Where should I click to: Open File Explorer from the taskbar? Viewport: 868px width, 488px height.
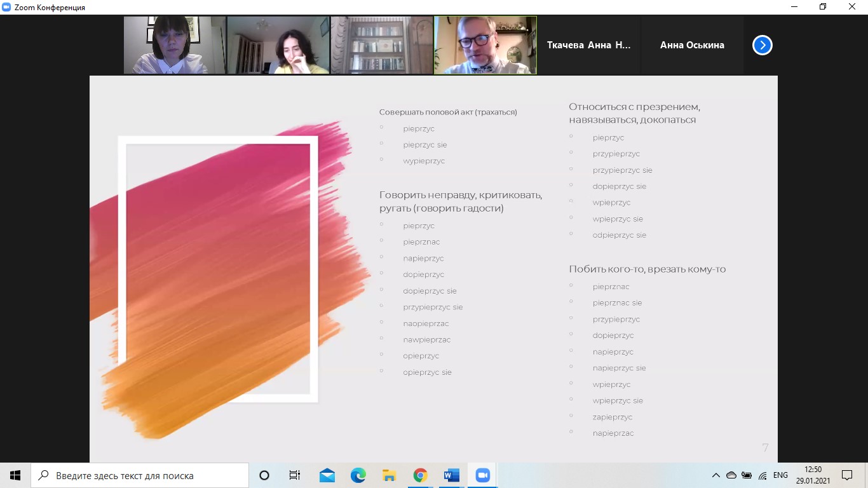point(390,475)
